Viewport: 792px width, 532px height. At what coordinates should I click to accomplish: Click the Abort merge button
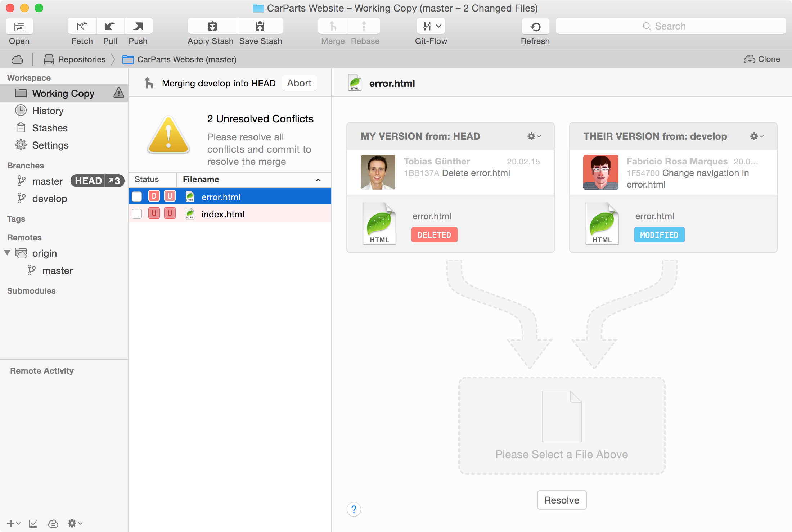pyautogui.click(x=299, y=83)
